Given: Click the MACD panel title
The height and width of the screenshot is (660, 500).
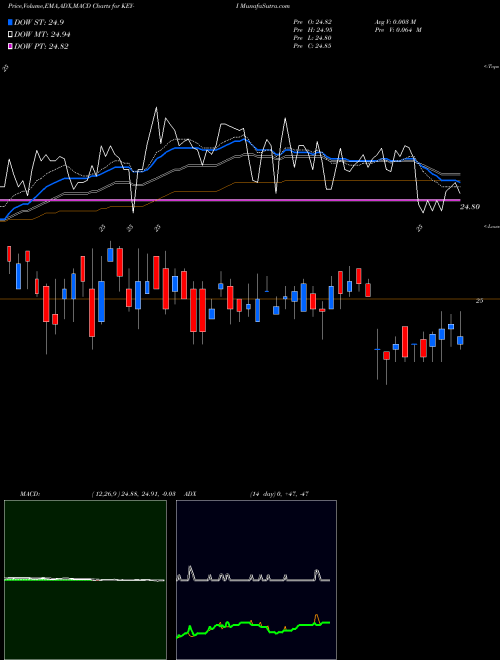Looking at the screenshot, I should click(x=29, y=494).
